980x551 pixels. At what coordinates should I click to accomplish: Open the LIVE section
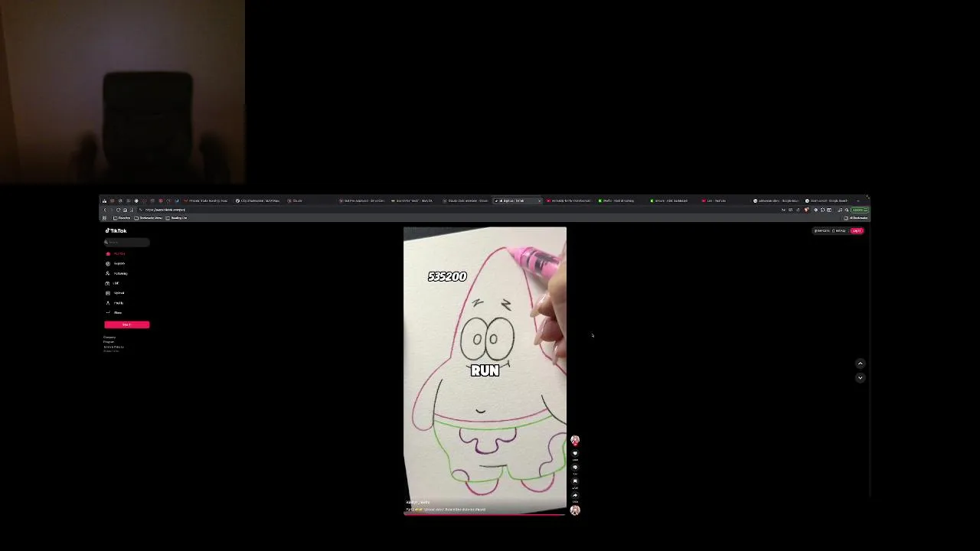(113, 283)
